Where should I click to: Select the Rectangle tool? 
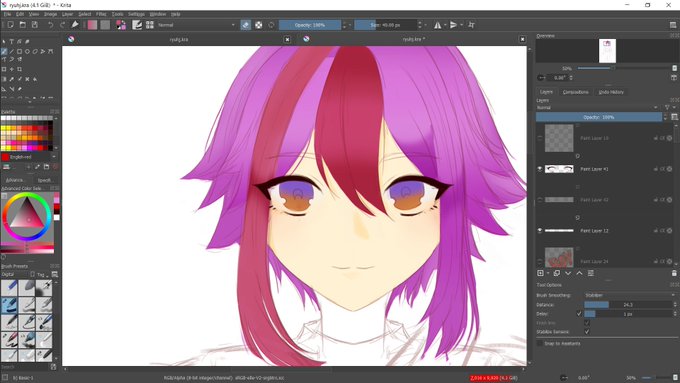(x=20, y=51)
